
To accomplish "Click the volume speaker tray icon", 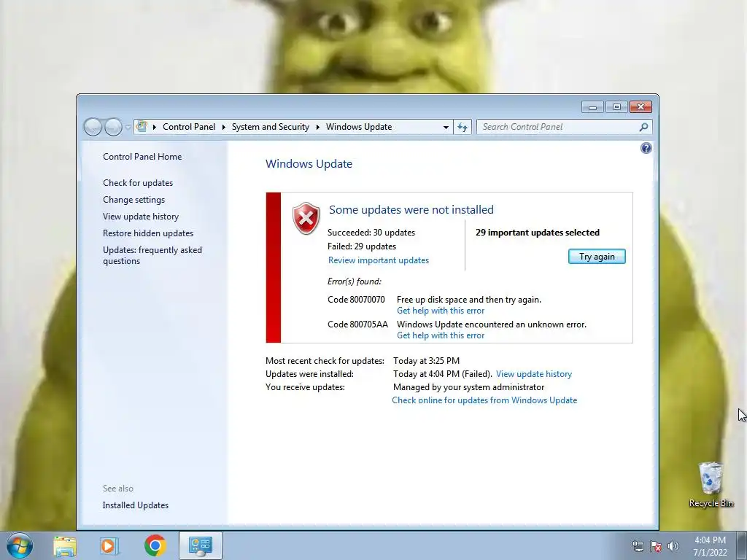I will coord(673,546).
